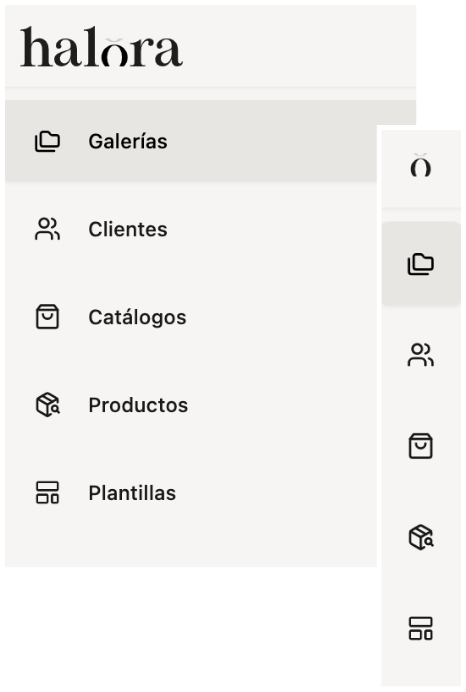Open the Productos text label

[x=138, y=405]
